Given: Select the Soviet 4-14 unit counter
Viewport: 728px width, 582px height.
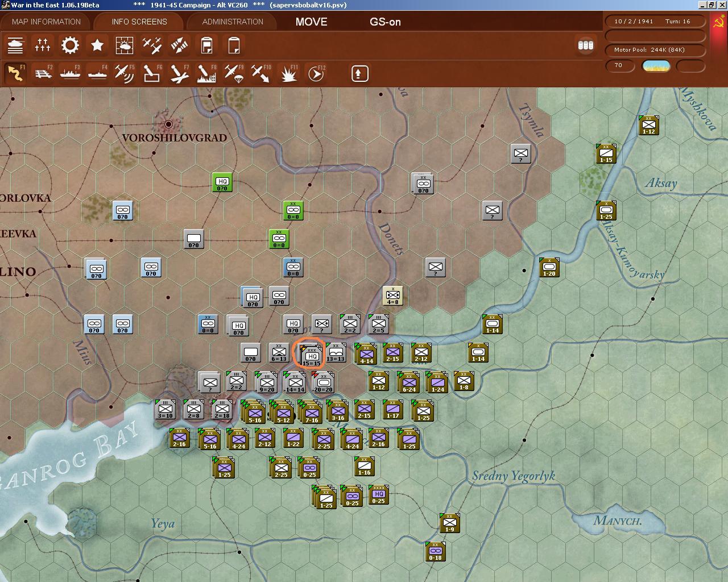Looking at the screenshot, I should point(366,354).
